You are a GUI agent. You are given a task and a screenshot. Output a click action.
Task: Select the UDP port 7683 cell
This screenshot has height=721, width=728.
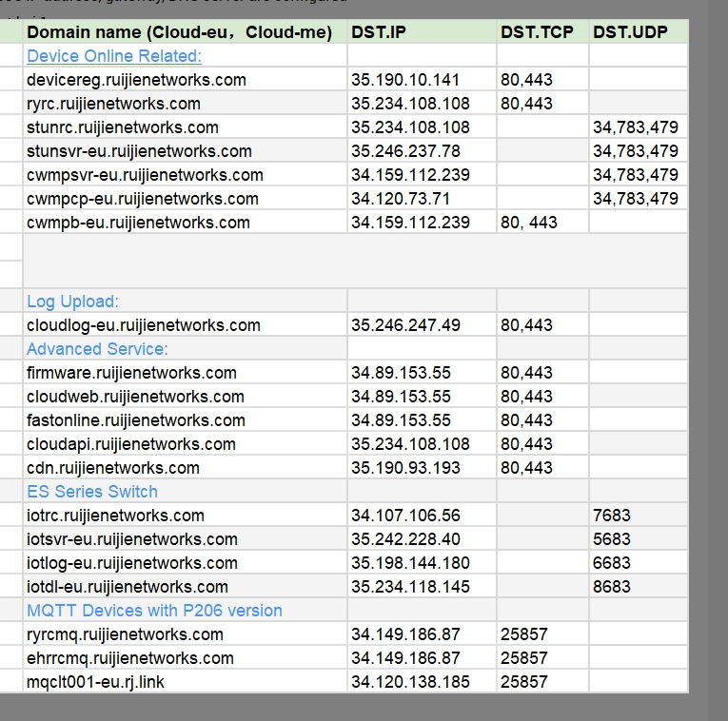point(612,516)
